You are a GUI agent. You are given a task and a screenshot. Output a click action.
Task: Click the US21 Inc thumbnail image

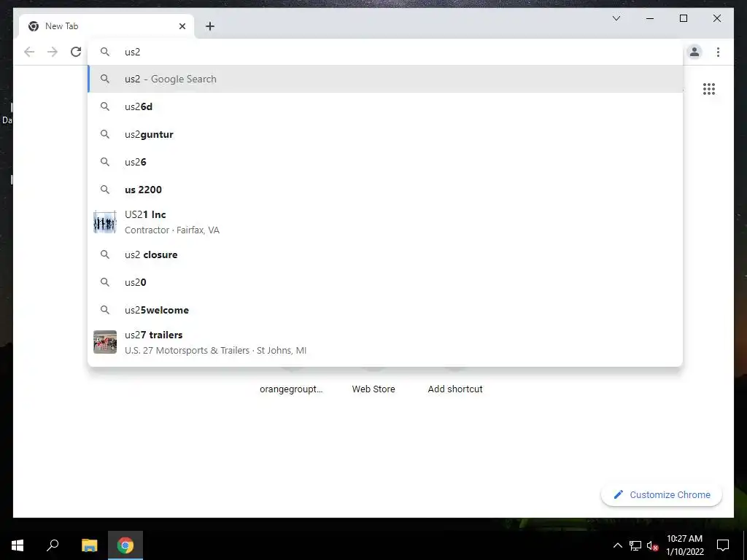105,222
